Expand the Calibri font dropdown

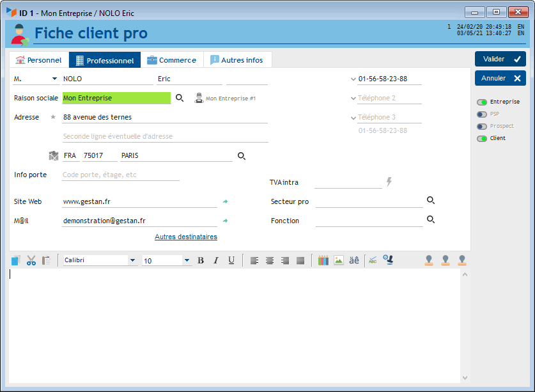click(132, 261)
